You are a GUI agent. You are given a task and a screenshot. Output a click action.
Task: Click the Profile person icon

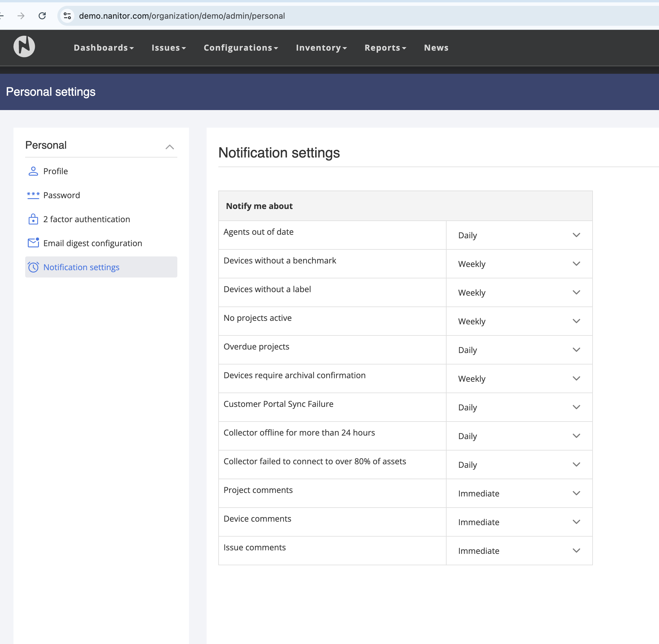[x=33, y=171]
